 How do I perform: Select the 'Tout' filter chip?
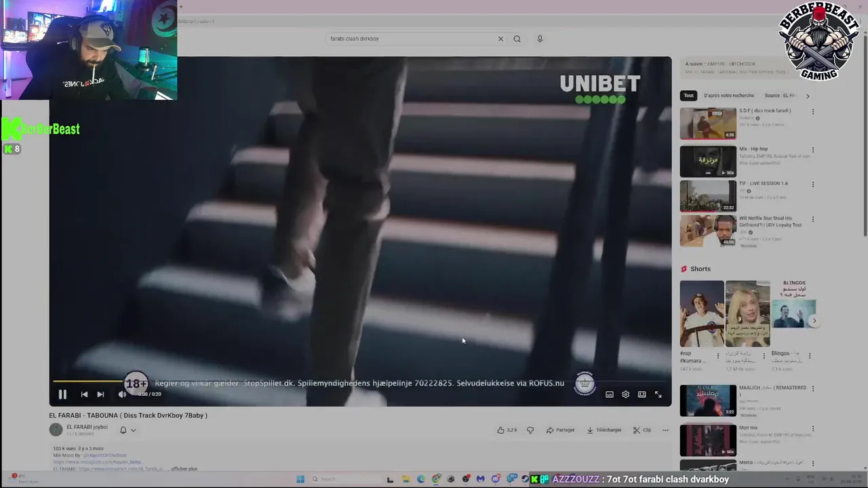click(688, 96)
